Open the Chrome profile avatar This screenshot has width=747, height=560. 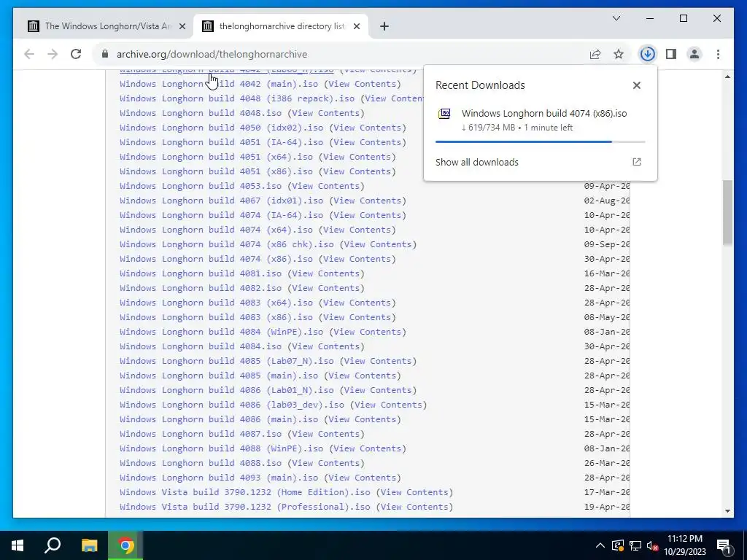pos(694,54)
